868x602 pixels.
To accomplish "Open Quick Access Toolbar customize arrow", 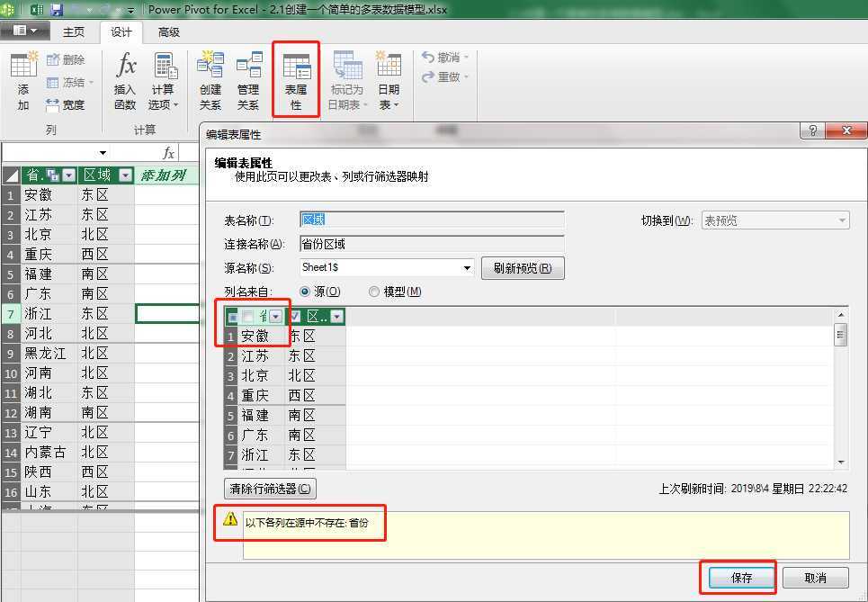I will pyautogui.click(x=130, y=11).
